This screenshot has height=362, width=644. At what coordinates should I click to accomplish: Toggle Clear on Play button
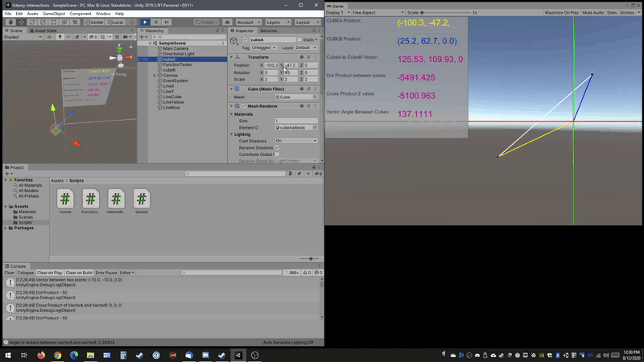pos(50,273)
